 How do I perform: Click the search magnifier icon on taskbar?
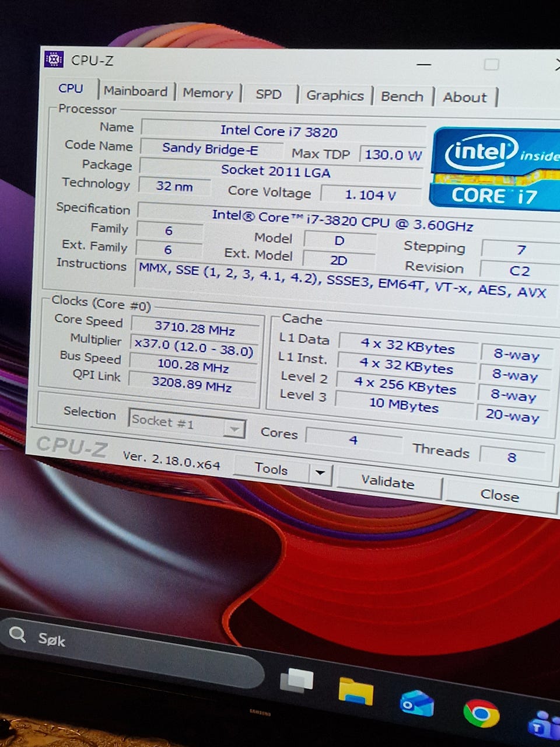coord(18,634)
